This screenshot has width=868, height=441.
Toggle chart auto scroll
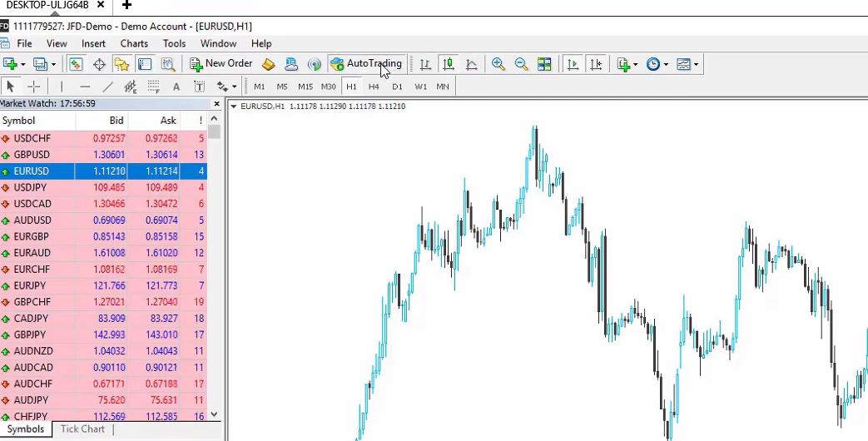click(x=573, y=64)
